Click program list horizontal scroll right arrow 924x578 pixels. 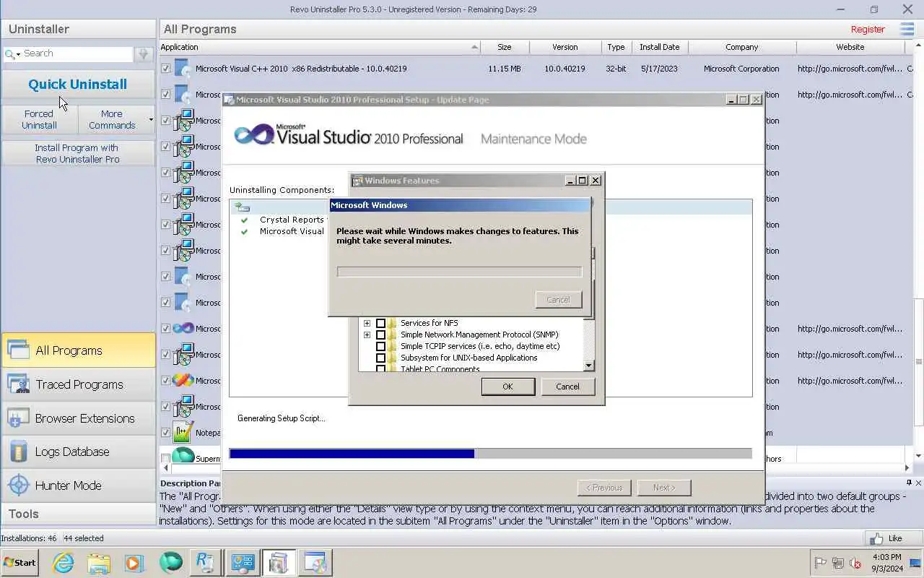point(907,468)
